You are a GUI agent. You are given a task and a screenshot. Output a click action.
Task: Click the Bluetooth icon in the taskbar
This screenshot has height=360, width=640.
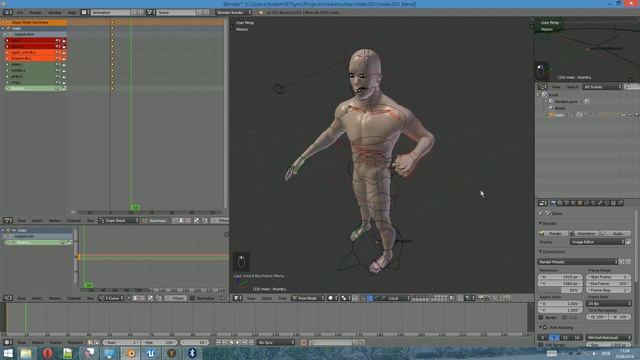pos(192,353)
